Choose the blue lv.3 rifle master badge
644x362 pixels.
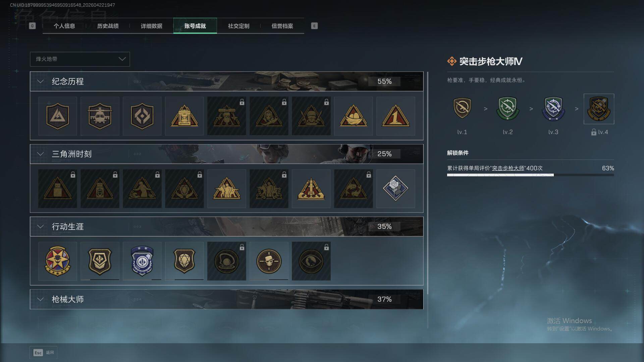(x=553, y=109)
